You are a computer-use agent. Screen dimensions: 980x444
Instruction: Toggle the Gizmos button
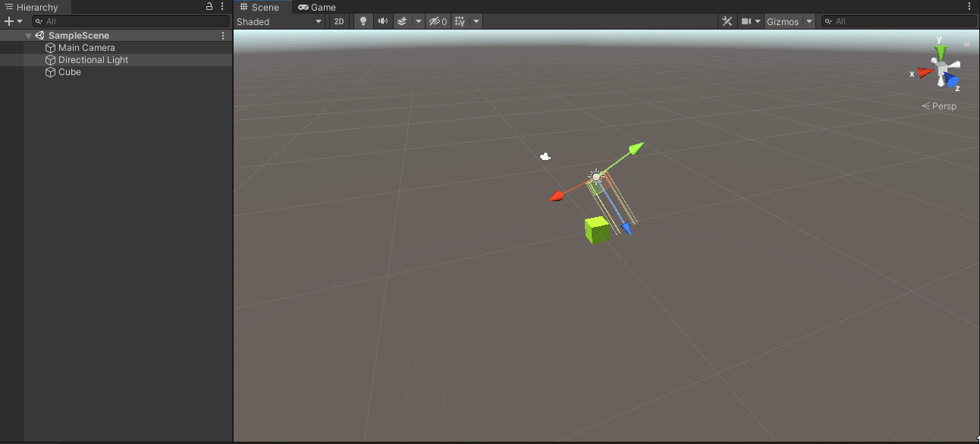(x=783, y=21)
